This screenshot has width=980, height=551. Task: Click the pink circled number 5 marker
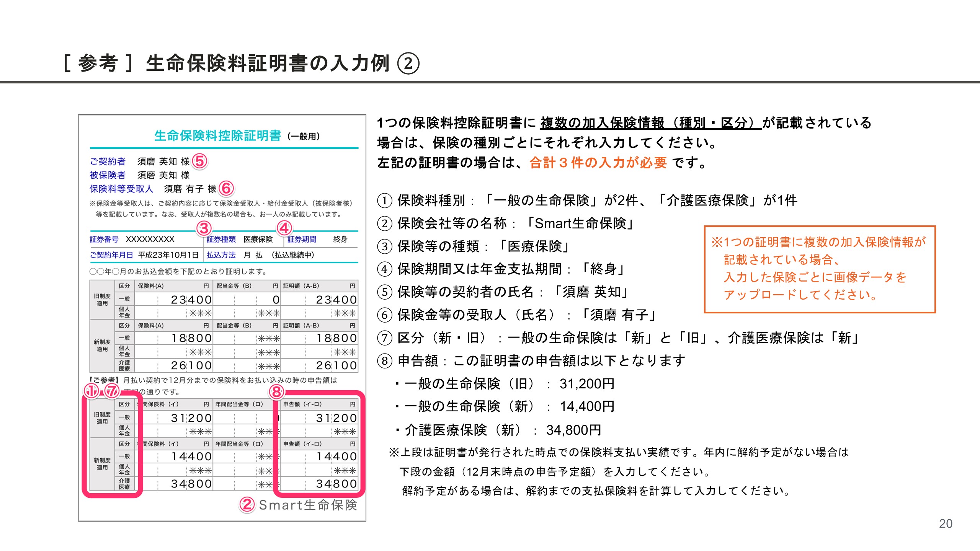click(199, 161)
